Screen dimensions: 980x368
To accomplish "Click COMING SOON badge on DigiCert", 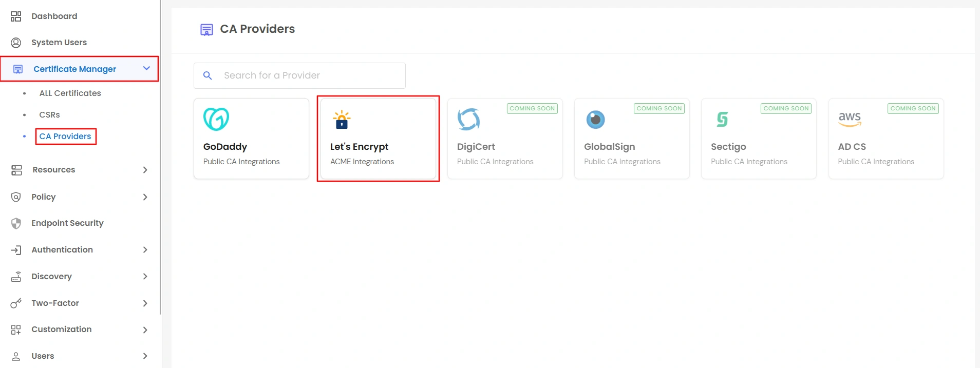I will click(x=532, y=108).
